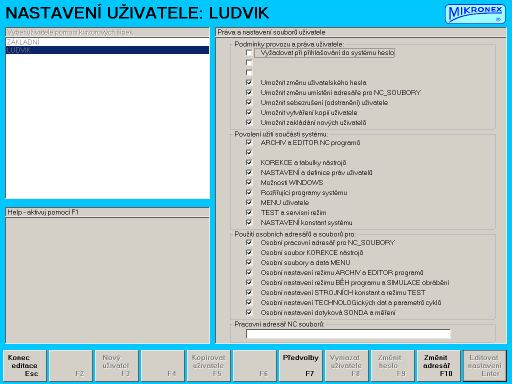Toggle 'Osobní nastavení TECHNOLOGických dat' checkbox
The width and height of the screenshot is (512, 384).
tap(249, 302)
